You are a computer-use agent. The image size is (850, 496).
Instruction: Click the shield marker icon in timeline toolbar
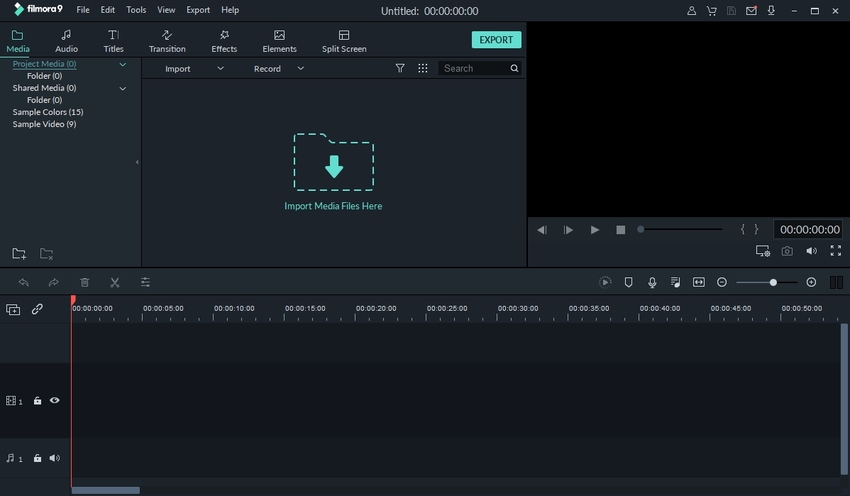(x=629, y=283)
